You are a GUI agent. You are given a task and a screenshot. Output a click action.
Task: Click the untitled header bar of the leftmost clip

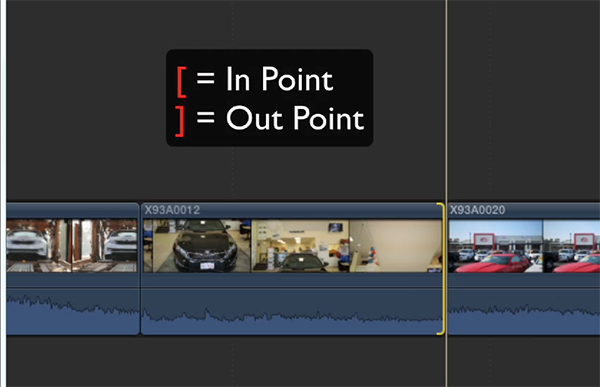pyautogui.click(x=73, y=210)
